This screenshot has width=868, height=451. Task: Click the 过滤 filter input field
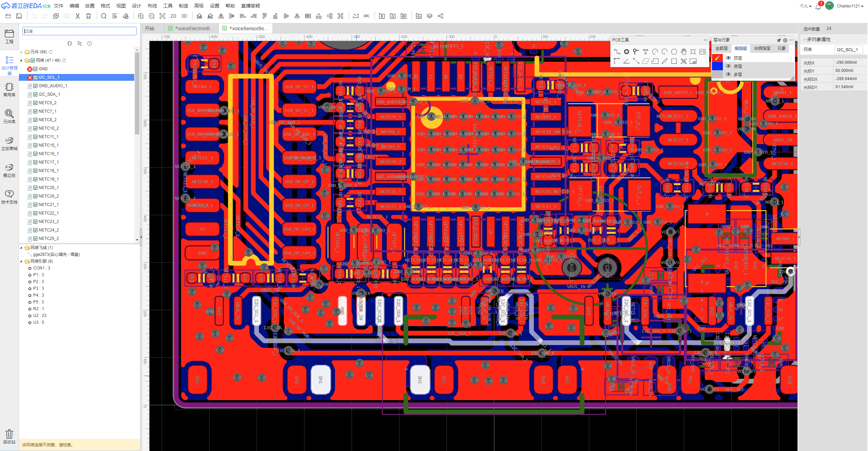pyautogui.click(x=79, y=31)
